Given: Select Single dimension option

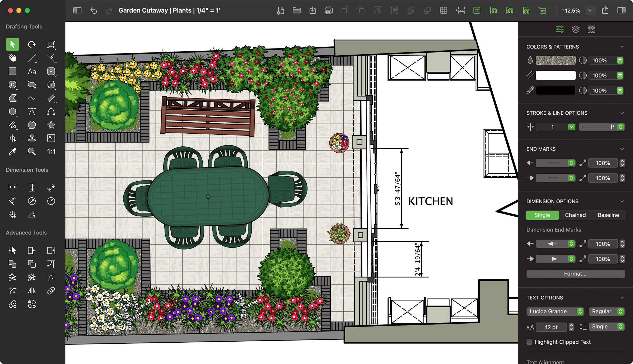Looking at the screenshot, I should pos(542,215).
